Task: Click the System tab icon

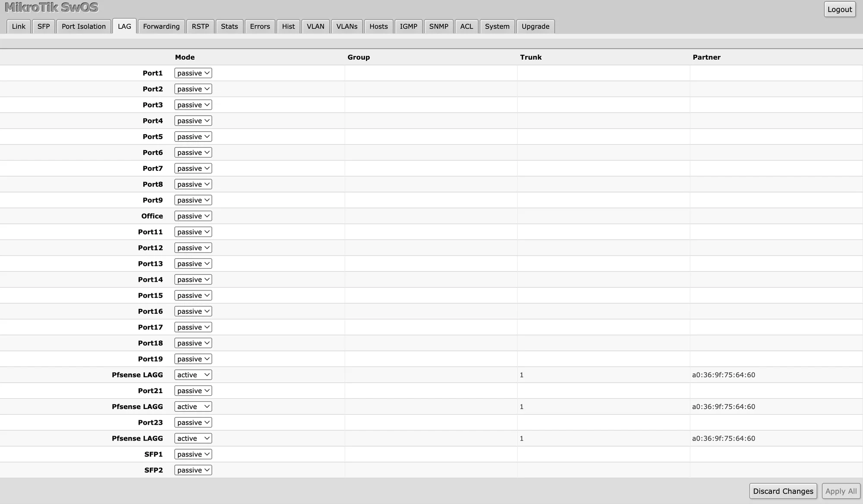Action: coord(497,26)
